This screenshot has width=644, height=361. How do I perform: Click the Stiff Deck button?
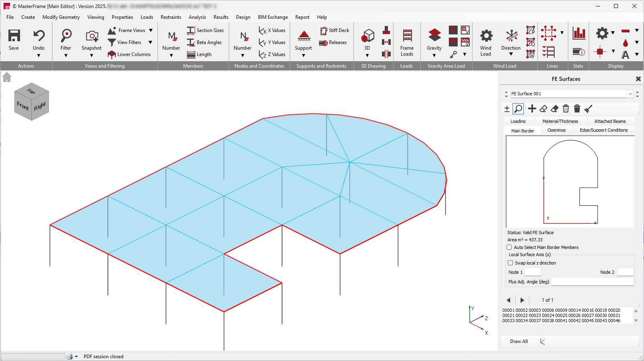coord(335,30)
